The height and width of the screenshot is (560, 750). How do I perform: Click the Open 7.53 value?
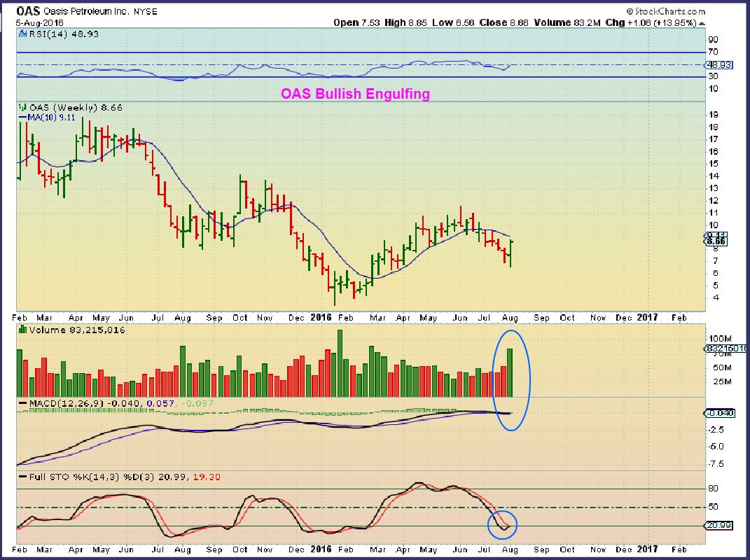(357, 22)
